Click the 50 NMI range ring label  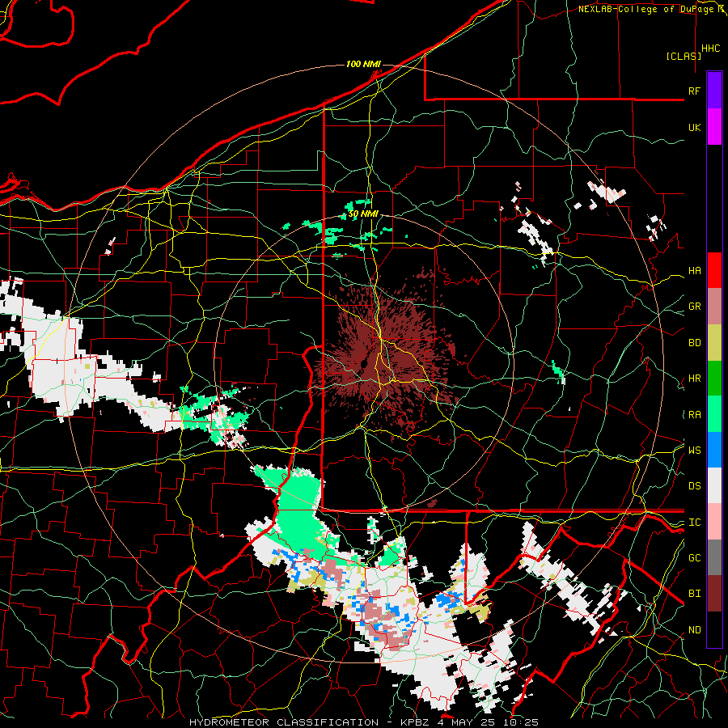(x=363, y=214)
